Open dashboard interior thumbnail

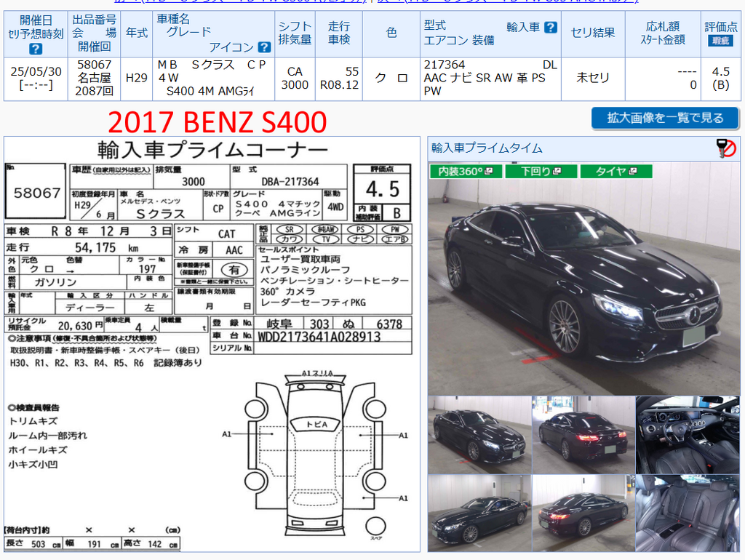688,435
